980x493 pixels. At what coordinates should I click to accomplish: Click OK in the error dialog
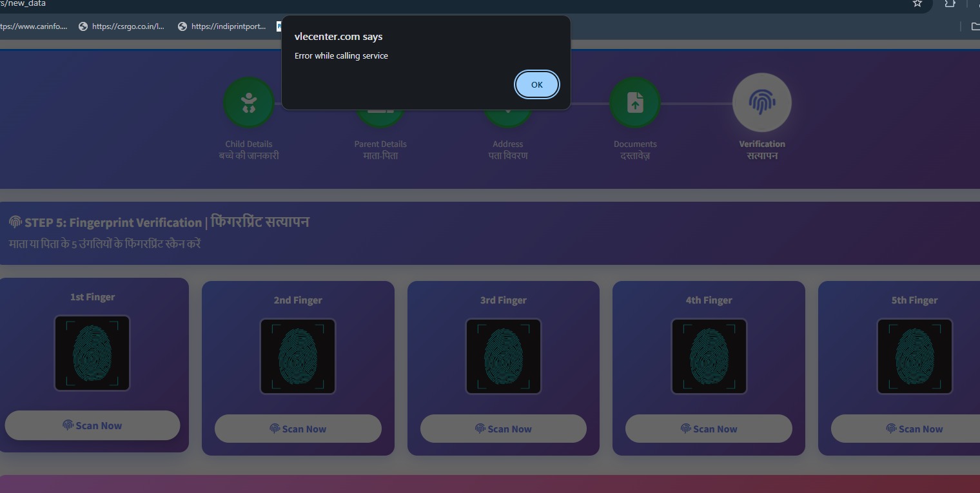click(536, 84)
